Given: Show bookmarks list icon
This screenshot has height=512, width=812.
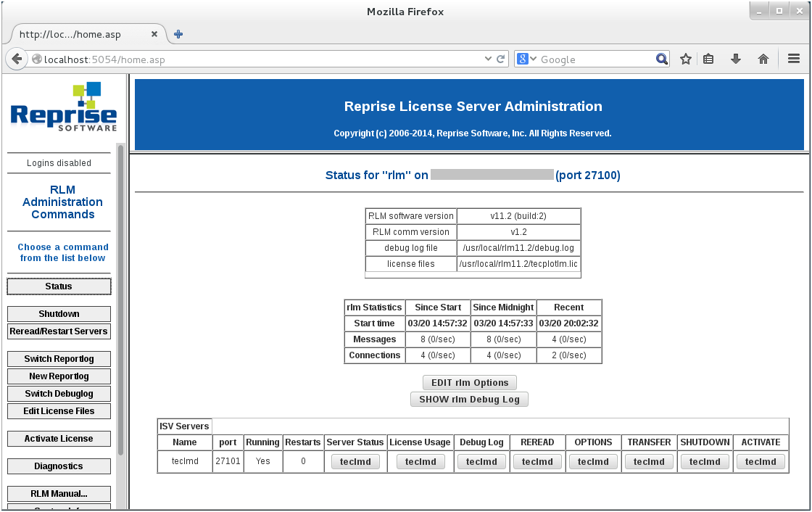Looking at the screenshot, I should (708, 59).
